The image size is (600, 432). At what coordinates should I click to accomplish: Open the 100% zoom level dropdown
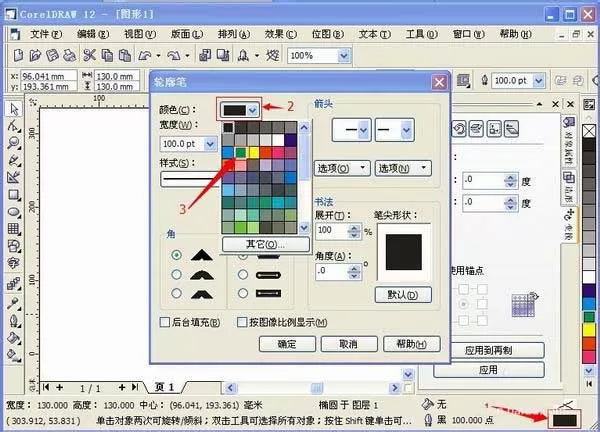[x=344, y=56]
